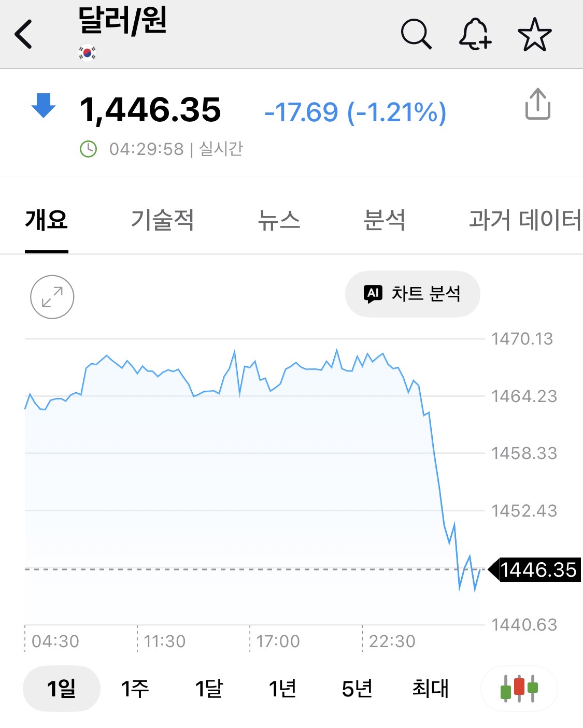
Task: Open the 뉴스 tab
Action: pos(279,220)
